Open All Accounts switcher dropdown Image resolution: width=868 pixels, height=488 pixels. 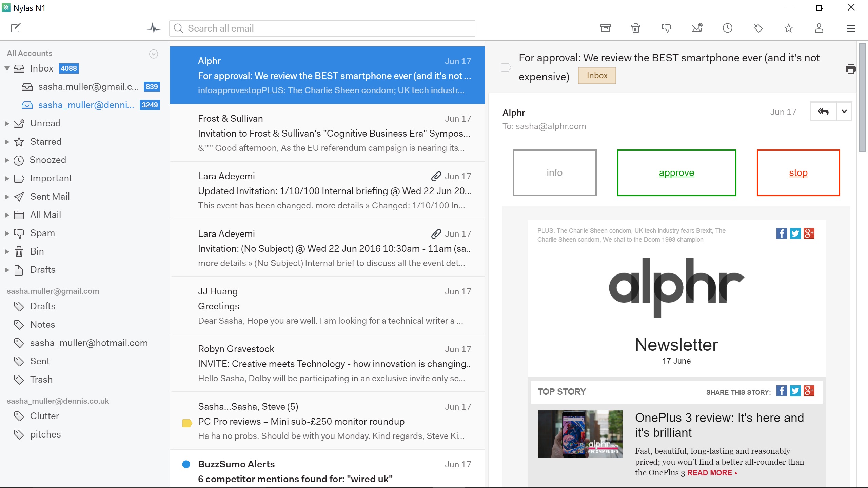coord(154,54)
